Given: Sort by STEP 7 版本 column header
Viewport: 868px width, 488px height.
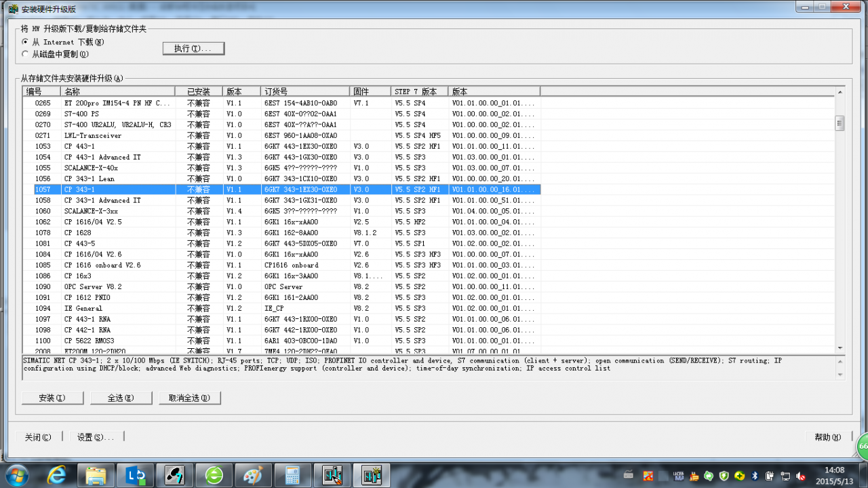Looking at the screenshot, I should pos(420,91).
